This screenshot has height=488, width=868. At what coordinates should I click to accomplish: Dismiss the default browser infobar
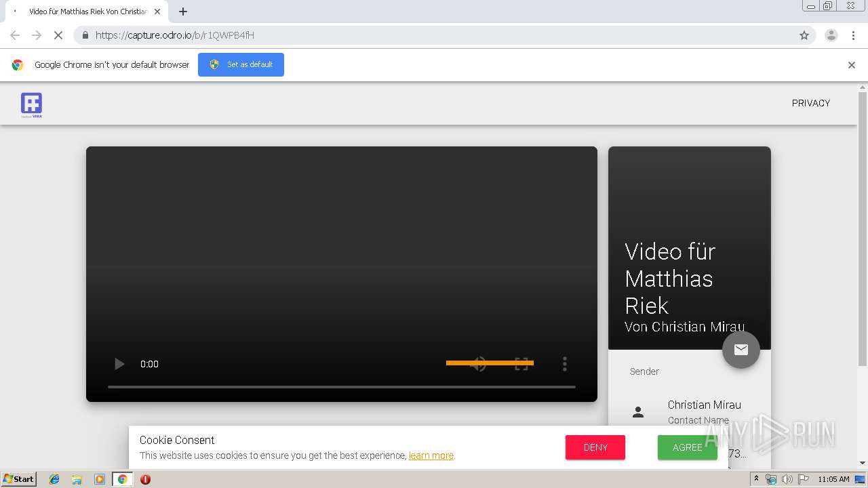852,65
